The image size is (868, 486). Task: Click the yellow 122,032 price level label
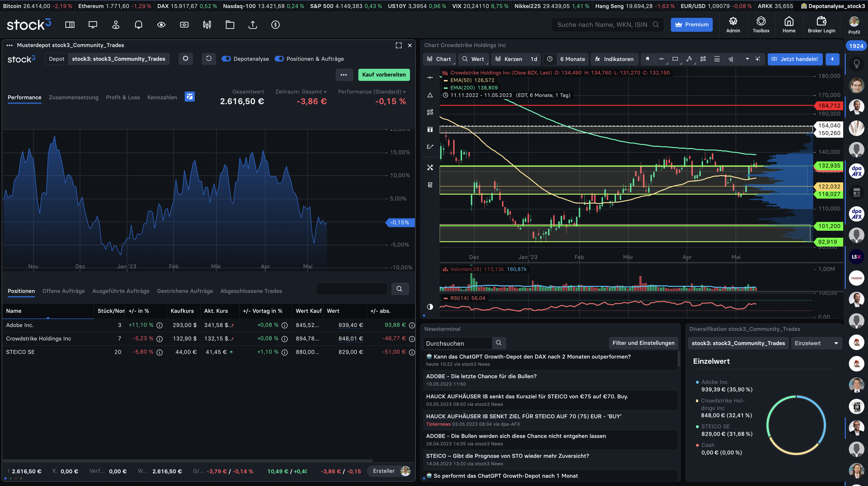tap(828, 186)
